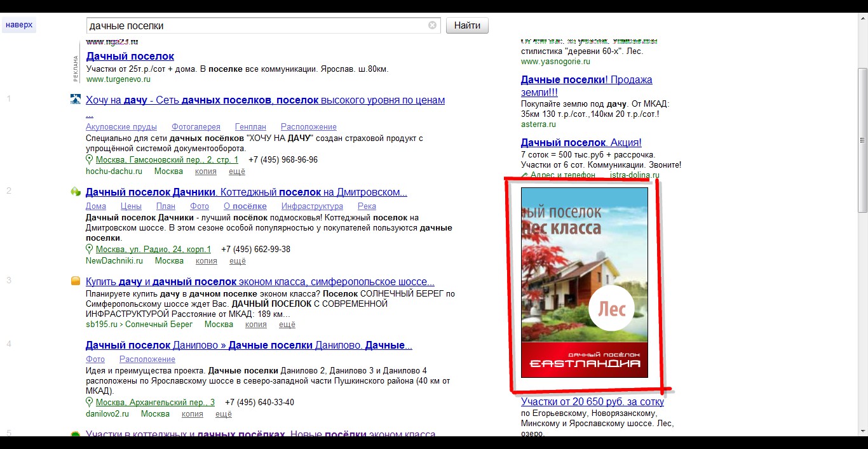Screen dimensions: 868x449
Task: Open the hochu-dachu.ru site link
Action: (x=114, y=171)
